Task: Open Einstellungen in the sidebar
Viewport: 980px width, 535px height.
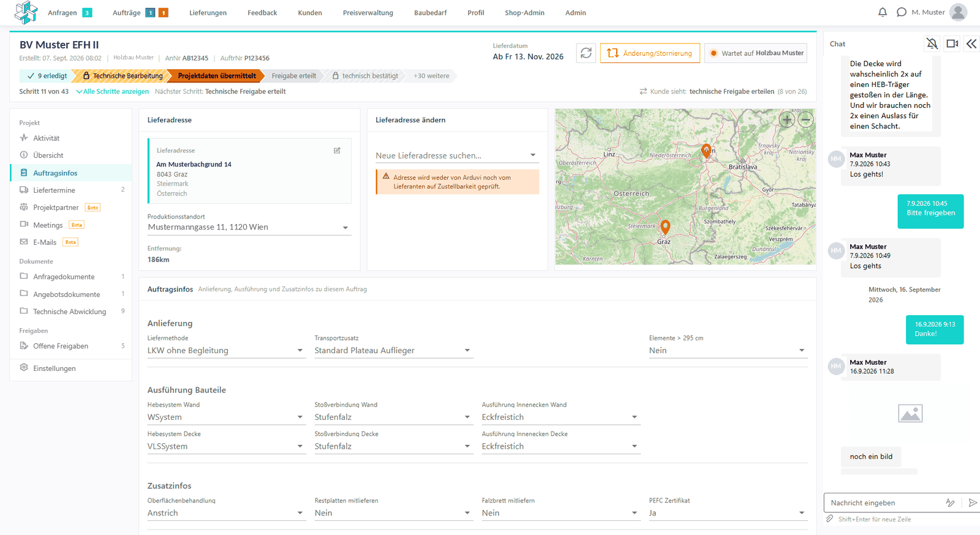Action: pyautogui.click(x=71, y=369)
